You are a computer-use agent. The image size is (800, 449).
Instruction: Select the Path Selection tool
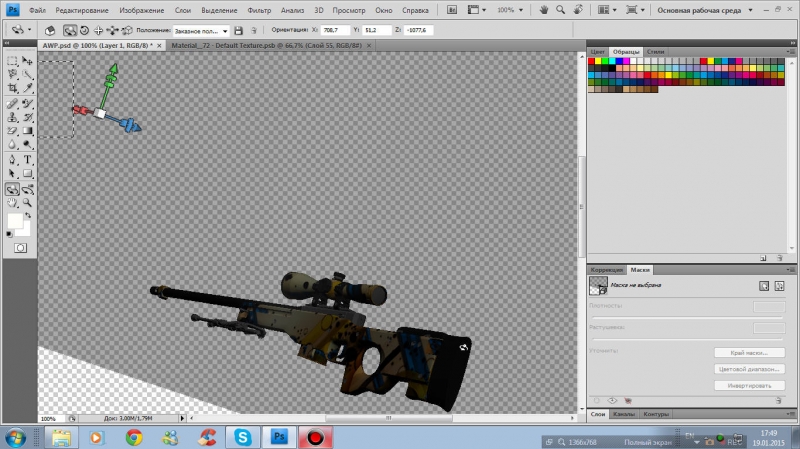coord(12,173)
